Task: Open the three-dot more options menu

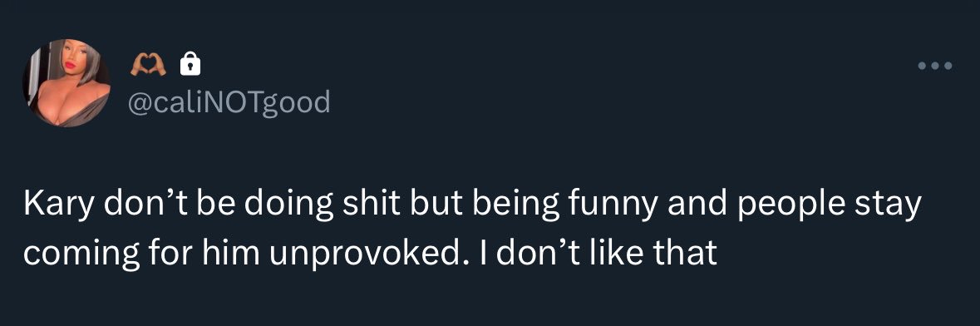Action: (935, 66)
